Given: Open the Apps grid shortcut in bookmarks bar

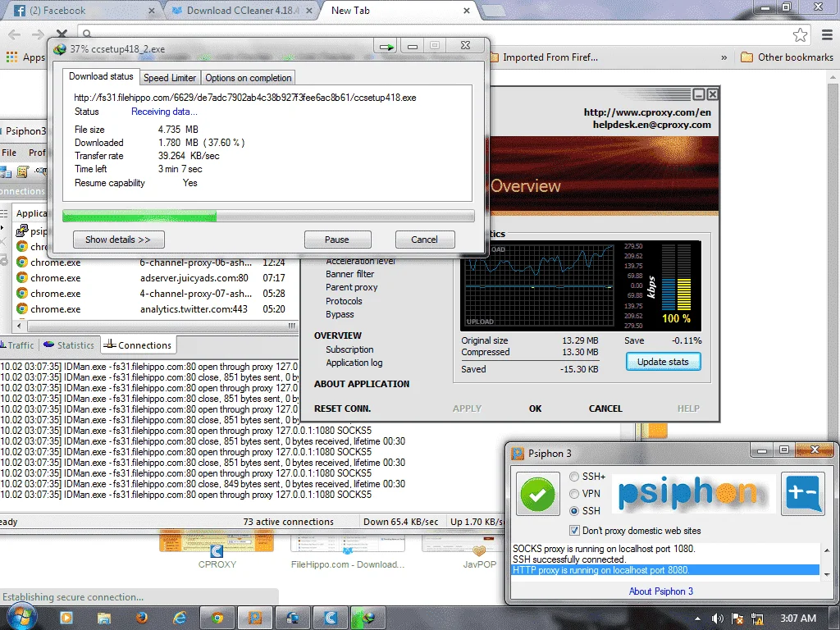Looking at the screenshot, I should tap(25, 57).
